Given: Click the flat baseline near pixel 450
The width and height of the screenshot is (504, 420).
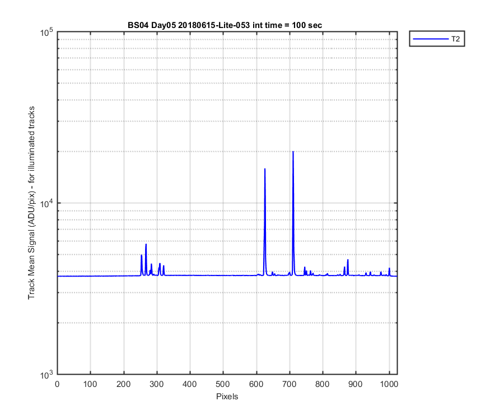Looking at the screenshot, I should [206, 276].
